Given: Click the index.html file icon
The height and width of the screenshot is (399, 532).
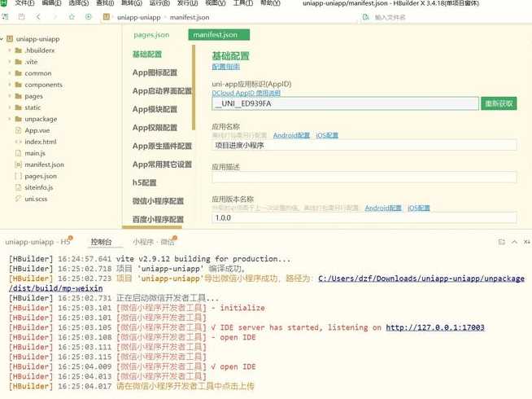Looking at the screenshot, I should coord(19,142).
